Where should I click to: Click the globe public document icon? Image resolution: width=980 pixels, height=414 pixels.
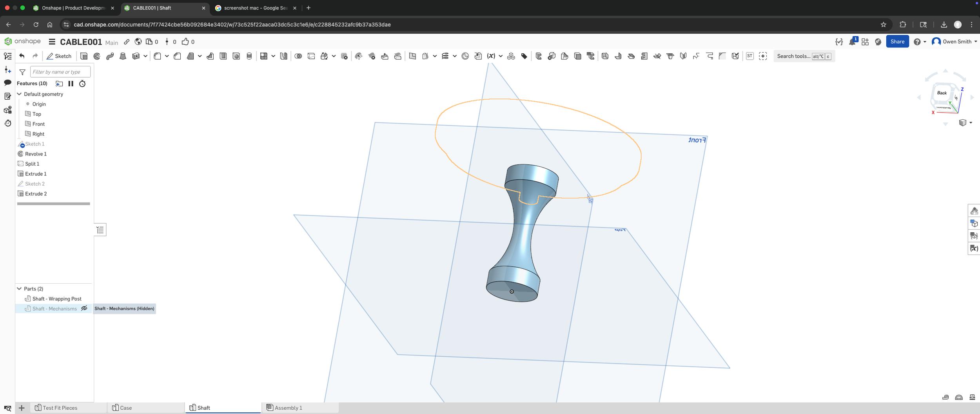[138, 42]
